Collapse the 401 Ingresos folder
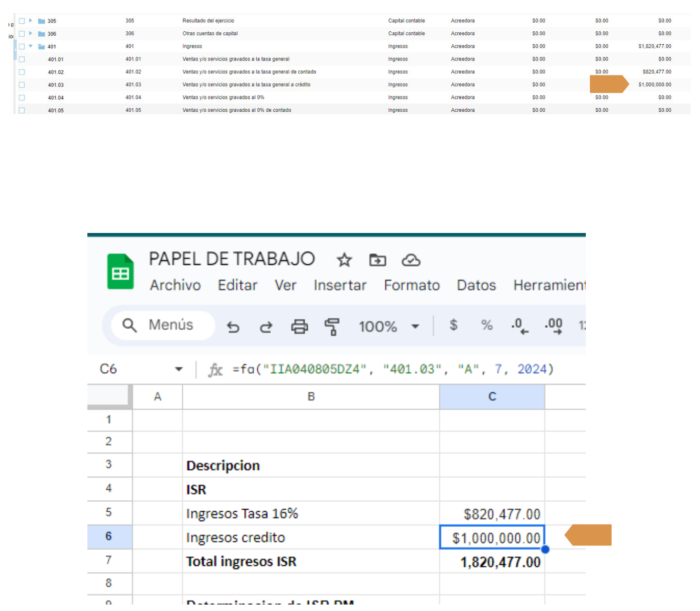The image size is (700, 611). click(x=31, y=46)
